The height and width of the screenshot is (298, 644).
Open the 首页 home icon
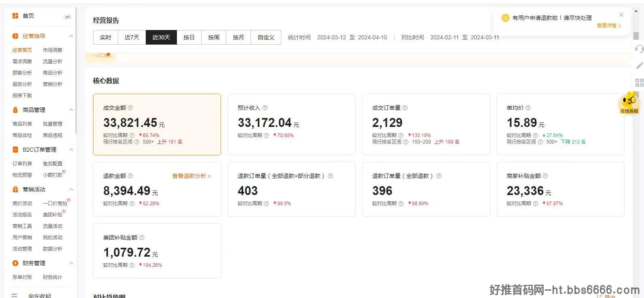pyautogui.click(x=15, y=16)
